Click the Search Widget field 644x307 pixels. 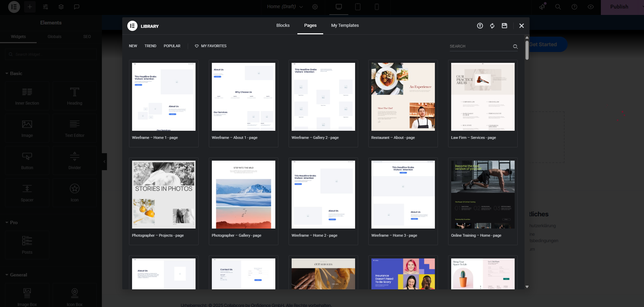51,54
